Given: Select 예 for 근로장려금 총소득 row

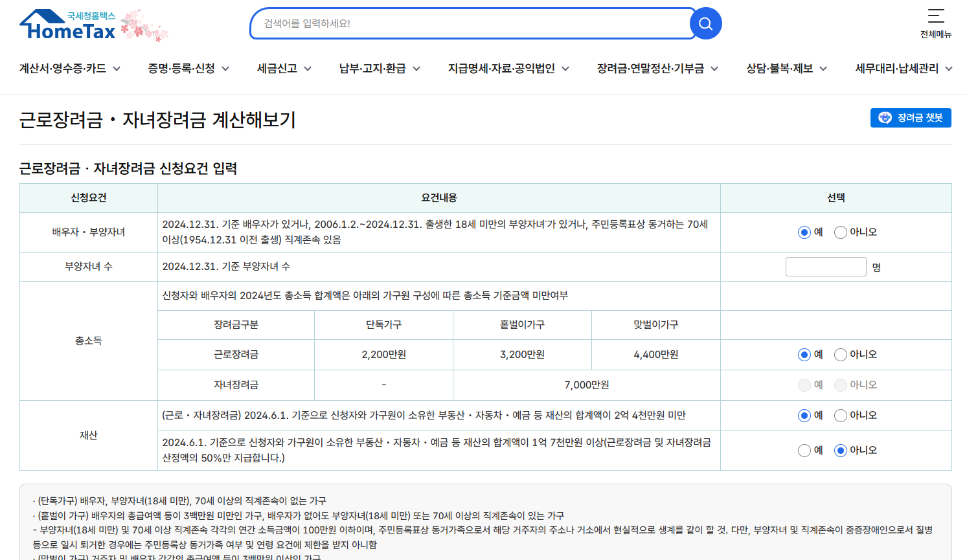Looking at the screenshot, I should (x=804, y=355).
